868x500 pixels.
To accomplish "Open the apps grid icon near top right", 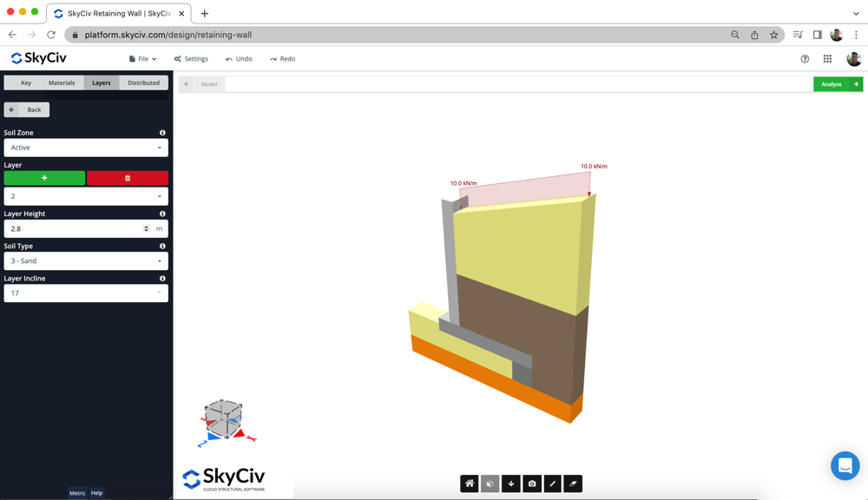I will (828, 58).
